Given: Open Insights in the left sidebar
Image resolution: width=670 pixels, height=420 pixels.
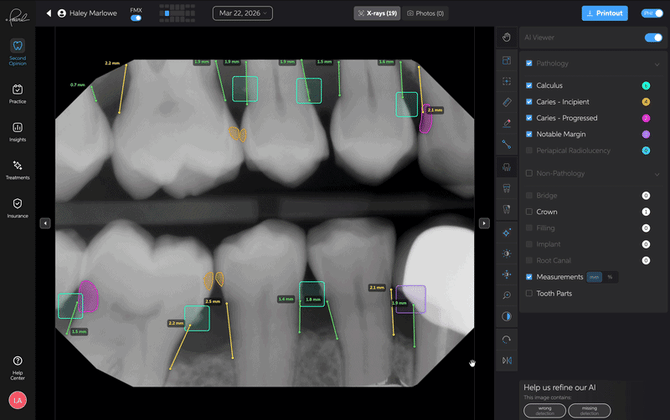Looking at the screenshot, I should [x=18, y=130].
